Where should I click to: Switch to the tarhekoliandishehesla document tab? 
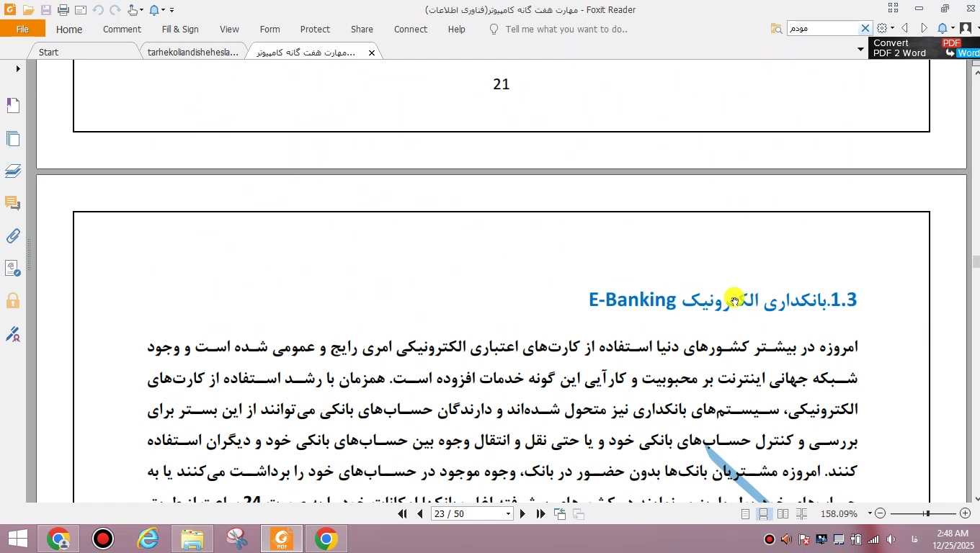pos(192,53)
